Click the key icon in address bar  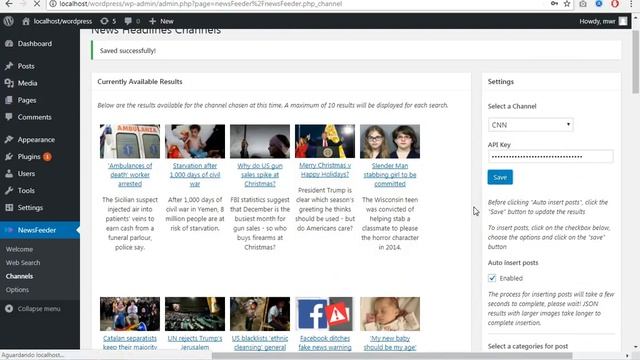554,4
